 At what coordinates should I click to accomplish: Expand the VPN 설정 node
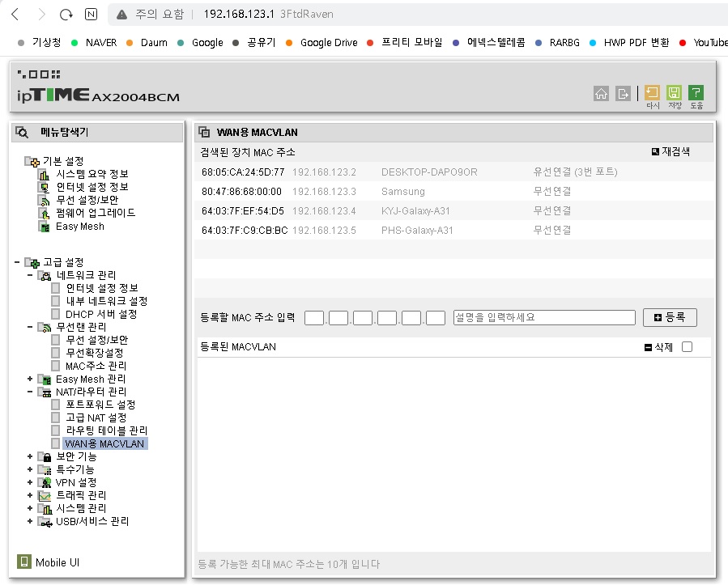coord(30,482)
